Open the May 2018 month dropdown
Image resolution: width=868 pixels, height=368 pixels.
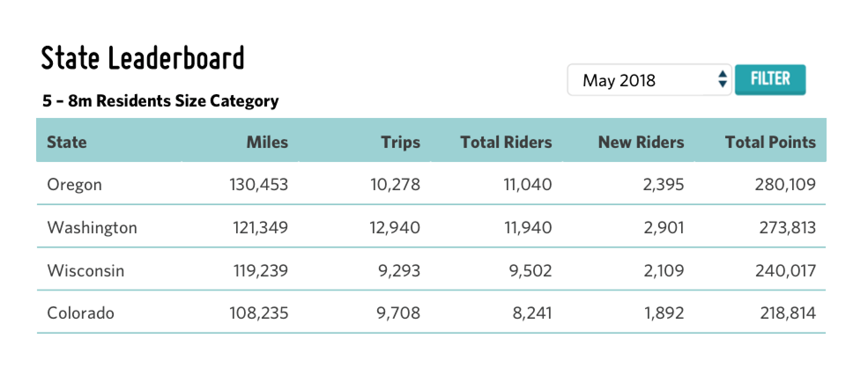pyautogui.click(x=649, y=80)
